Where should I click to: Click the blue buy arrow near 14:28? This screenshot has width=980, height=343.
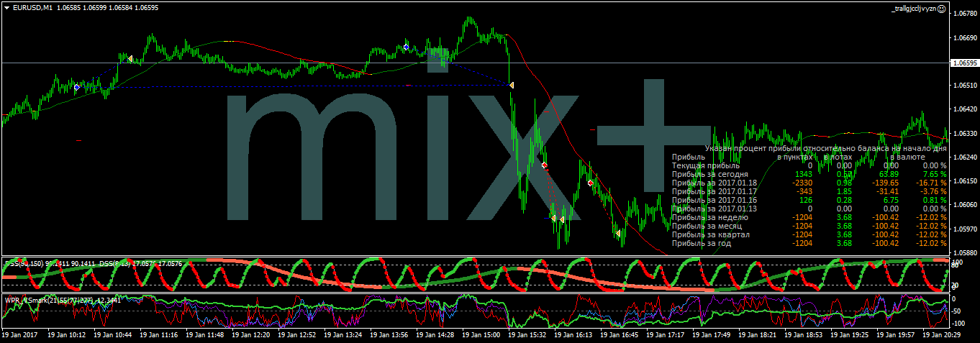[x=407, y=47]
